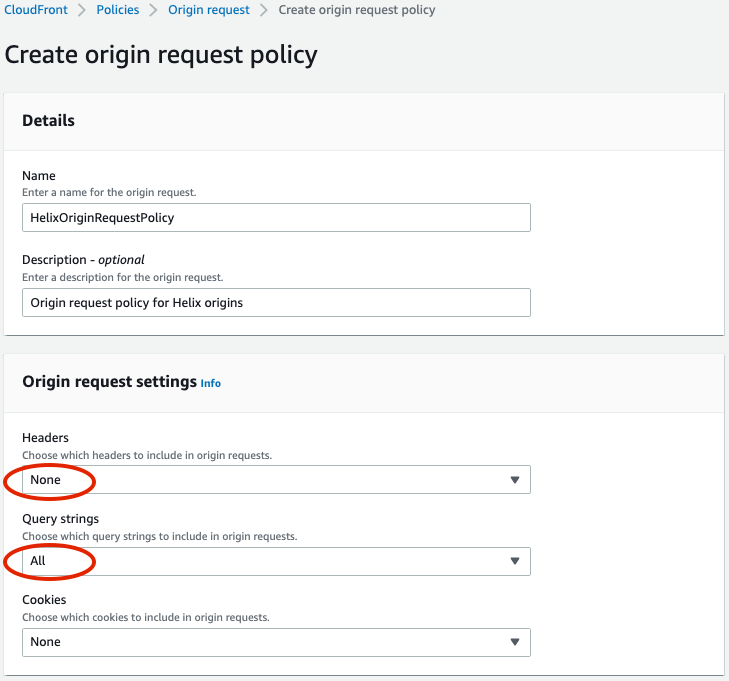Open the CloudFront breadcrumb link
The width and height of the screenshot is (729, 681).
[36, 10]
